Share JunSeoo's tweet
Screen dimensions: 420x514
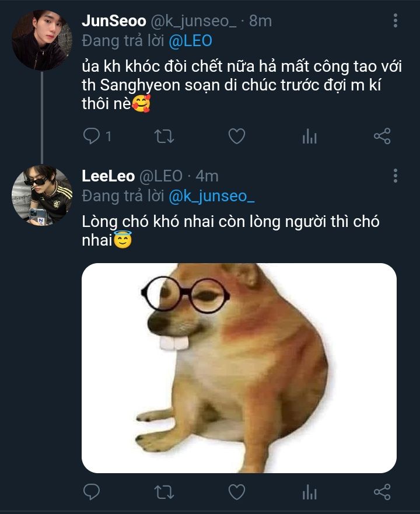381,137
